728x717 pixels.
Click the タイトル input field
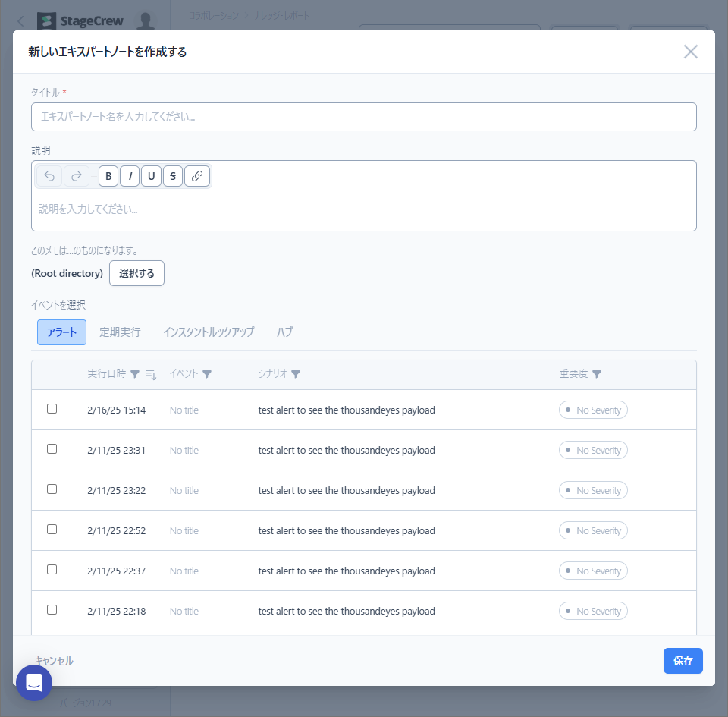click(363, 117)
